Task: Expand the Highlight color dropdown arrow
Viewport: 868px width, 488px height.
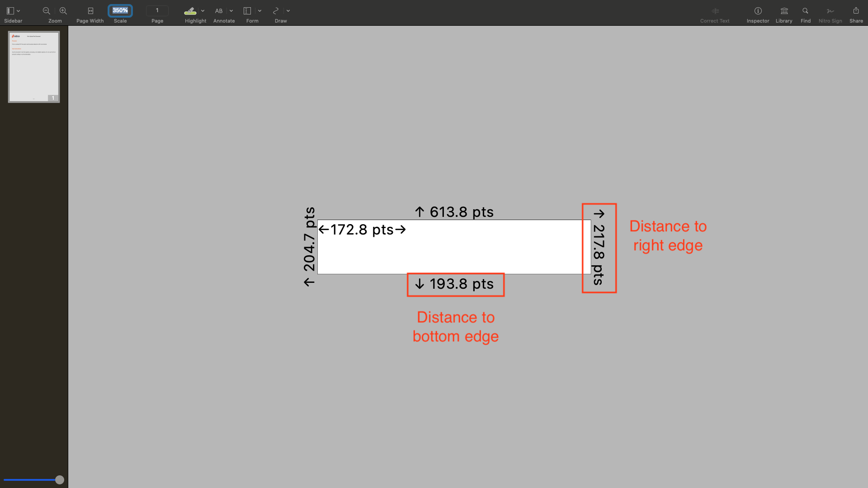Action: pos(203,11)
